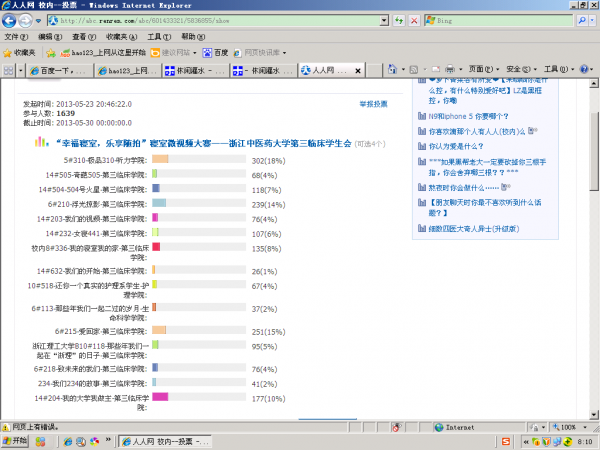Click the search magnifier icon
Screen dimensions: 600x450
(x=582, y=21)
